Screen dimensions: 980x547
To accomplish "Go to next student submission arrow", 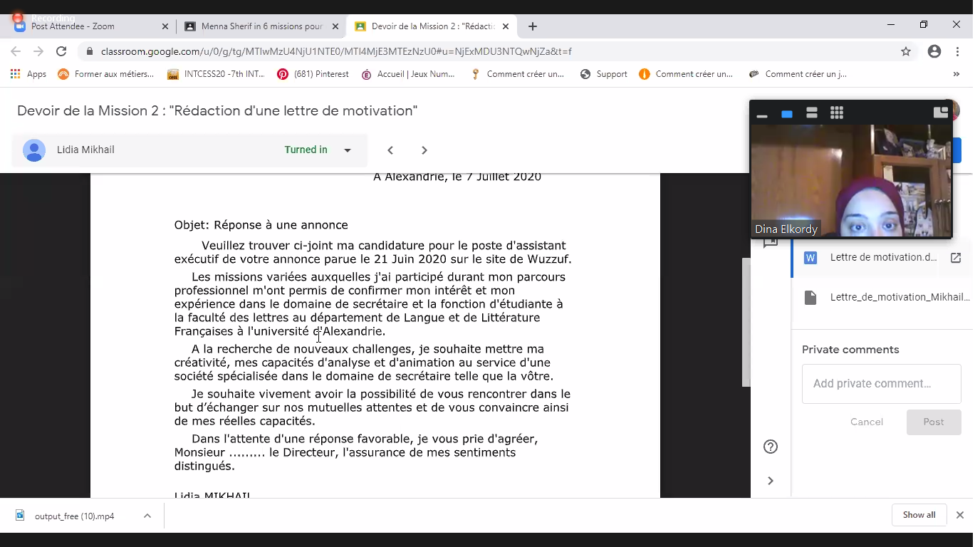I will tap(424, 150).
